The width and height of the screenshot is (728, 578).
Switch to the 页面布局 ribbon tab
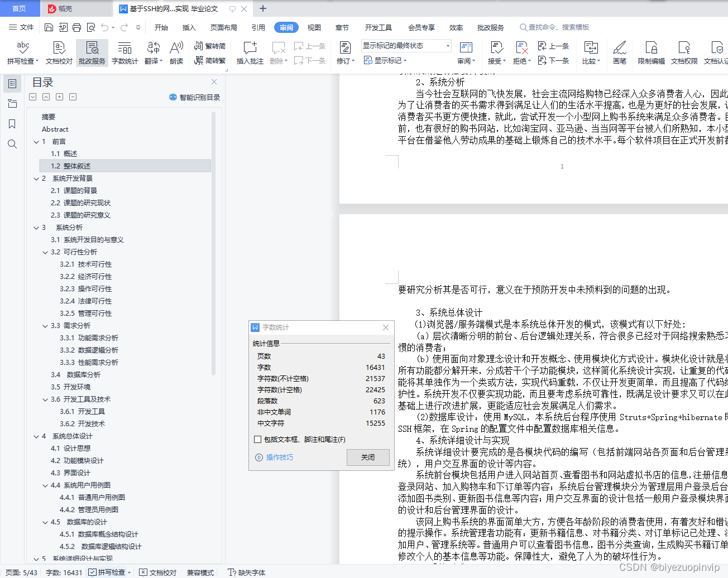pos(223,27)
